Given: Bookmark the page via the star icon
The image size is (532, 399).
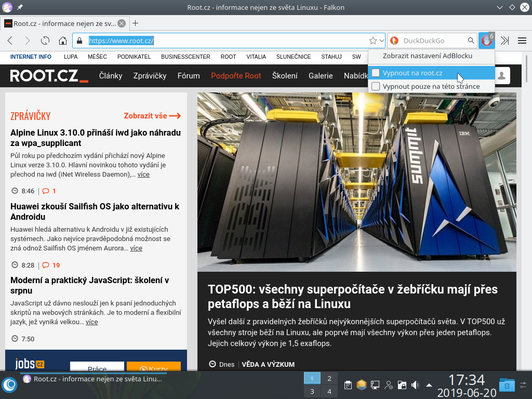Looking at the screenshot, I should coord(373,40).
